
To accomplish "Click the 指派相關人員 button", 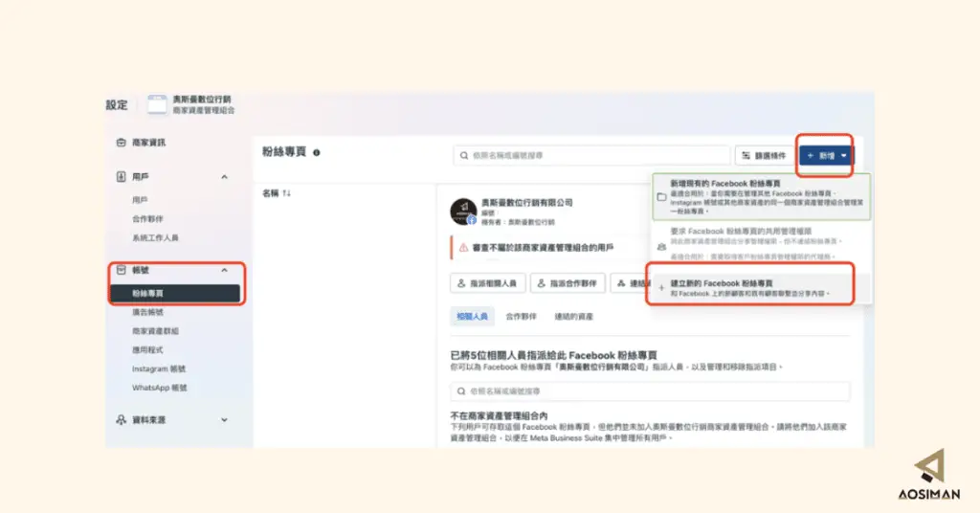I will [x=487, y=283].
